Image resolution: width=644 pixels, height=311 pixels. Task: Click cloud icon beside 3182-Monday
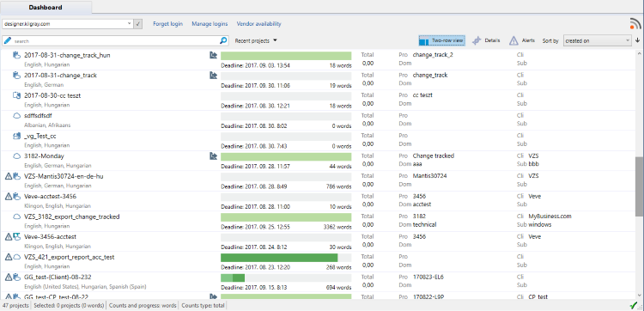coord(16,155)
